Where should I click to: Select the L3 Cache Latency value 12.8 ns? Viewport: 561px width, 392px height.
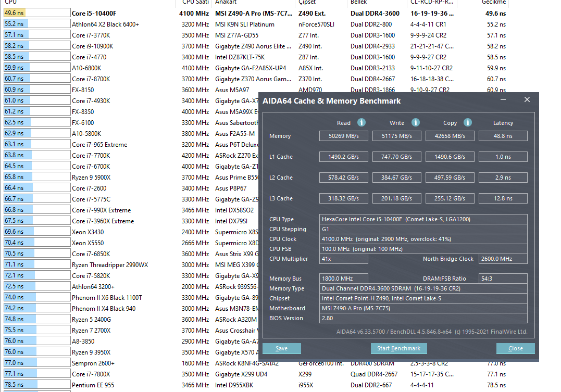tap(503, 198)
